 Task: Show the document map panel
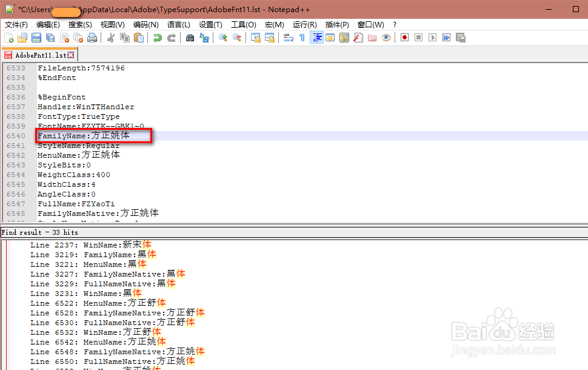pos(344,38)
